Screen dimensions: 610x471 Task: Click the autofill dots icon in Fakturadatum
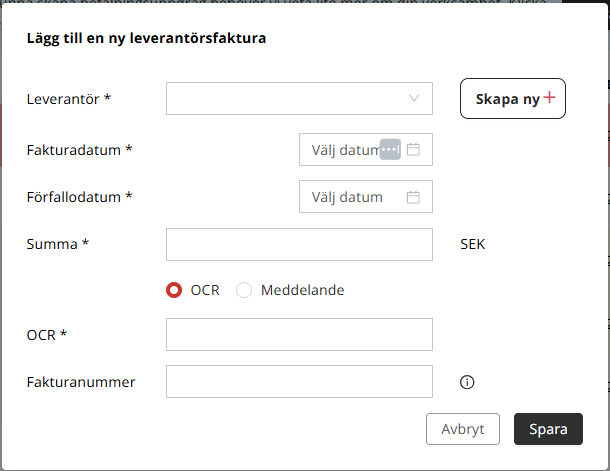click(390, 149)
